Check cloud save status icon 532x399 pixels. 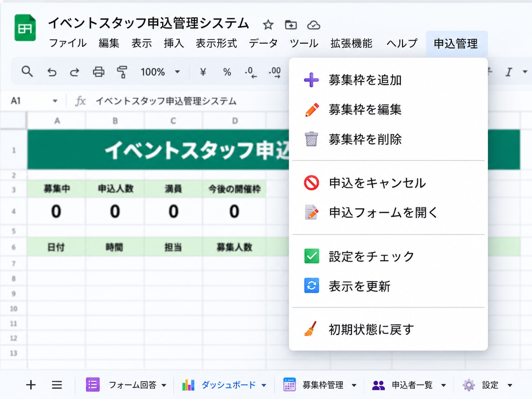coord(314,25)
